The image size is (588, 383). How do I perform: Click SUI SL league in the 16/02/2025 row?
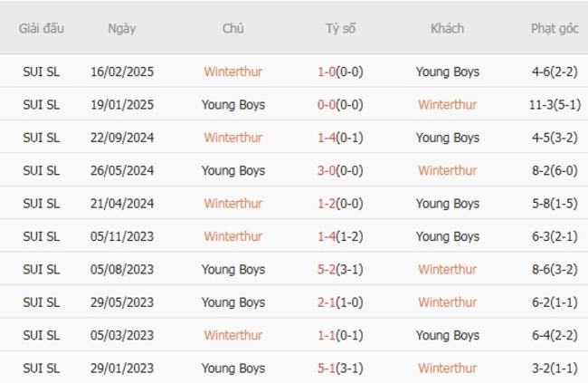pyautogui.click(x=41, y=72)
